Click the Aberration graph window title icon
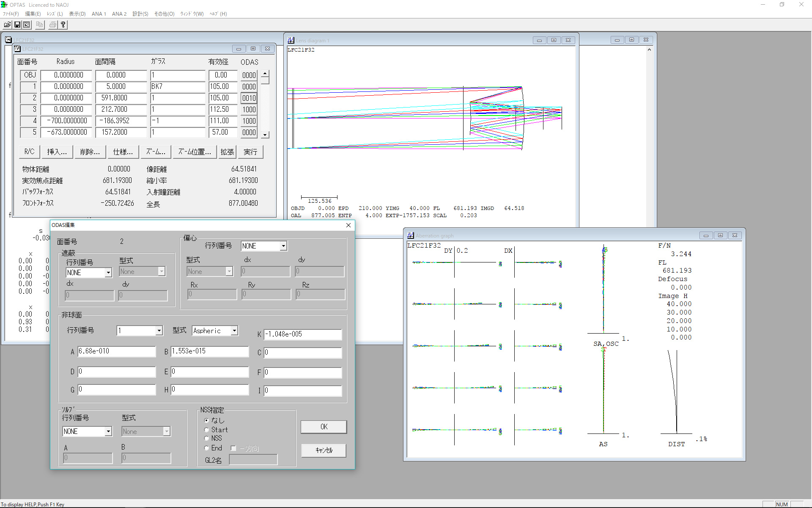This screenshot has height=508, width=812. [x=411, y=235]
